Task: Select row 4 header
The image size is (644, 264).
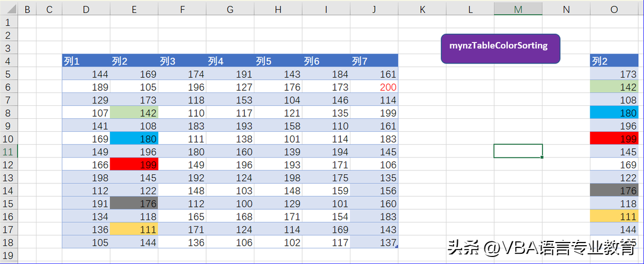Action: (x=9, y=61)
